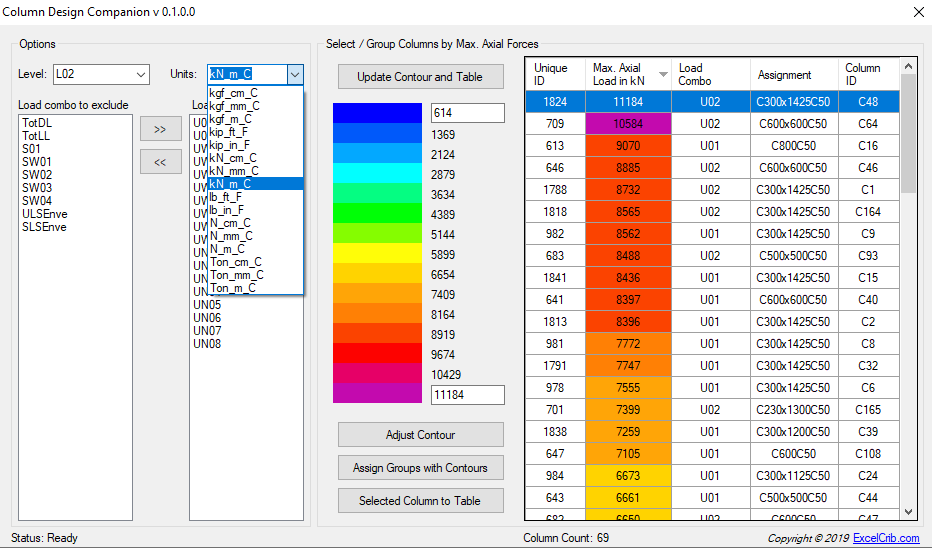Open the ExcelCrib.com link
The width and height of the screenshot is (932, 548).
(x=886, y=538)
